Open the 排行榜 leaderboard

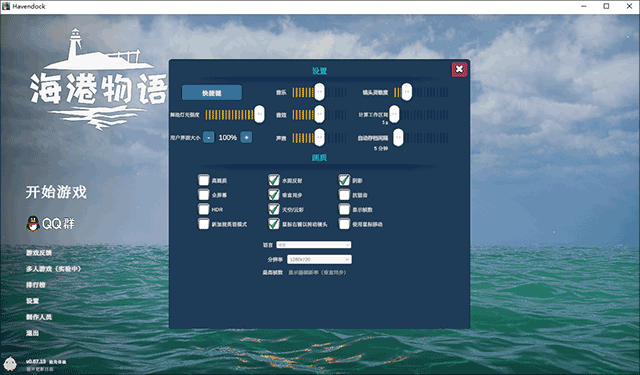tap(36, 285)
